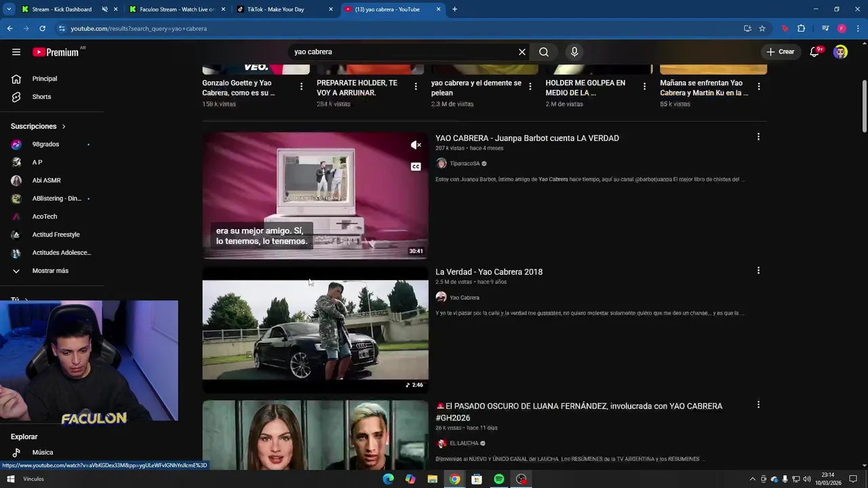Visit the Yao Cabrera channel link
Viewport: 868px width, 488px height.
(465, 298)
